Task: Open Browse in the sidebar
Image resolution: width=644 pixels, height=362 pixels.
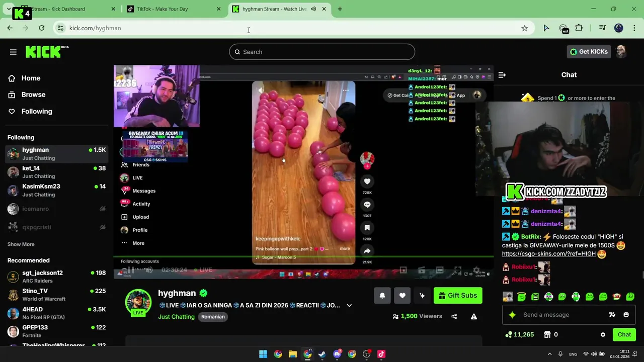Action: tap(27, 95)
